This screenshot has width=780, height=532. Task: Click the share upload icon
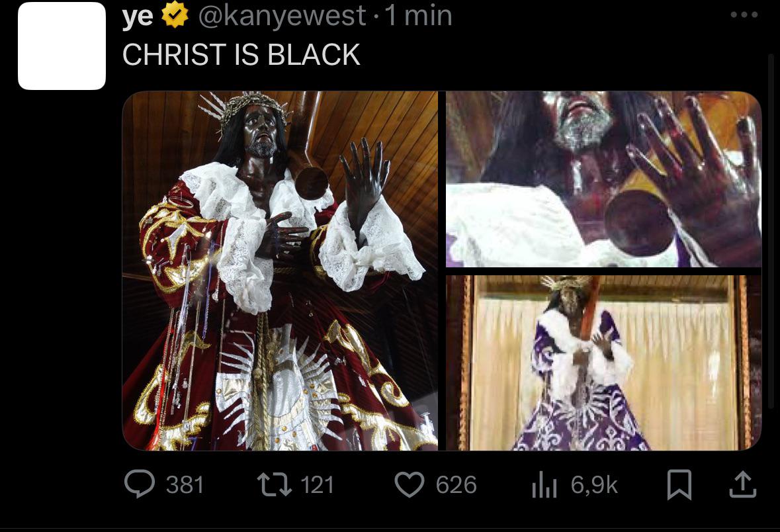(x=743, y=485)
